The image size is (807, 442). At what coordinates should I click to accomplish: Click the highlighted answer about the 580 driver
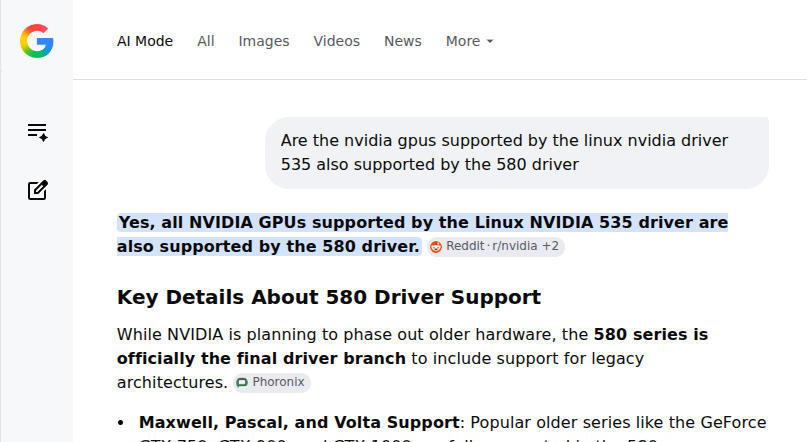[422, 234]
